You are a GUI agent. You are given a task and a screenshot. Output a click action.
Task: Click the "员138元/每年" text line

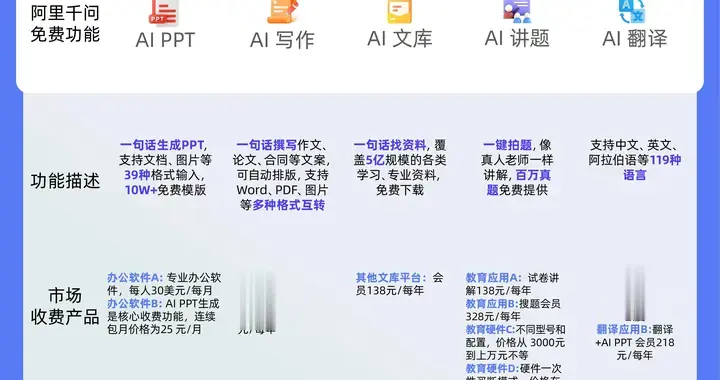tap(390, 291)
